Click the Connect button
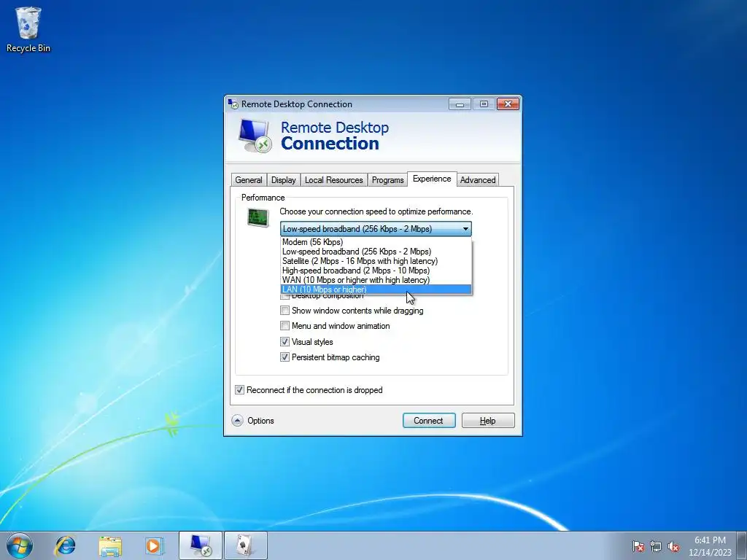The width and height of the screenshot is (747, 560). click(x=429, y=421)
